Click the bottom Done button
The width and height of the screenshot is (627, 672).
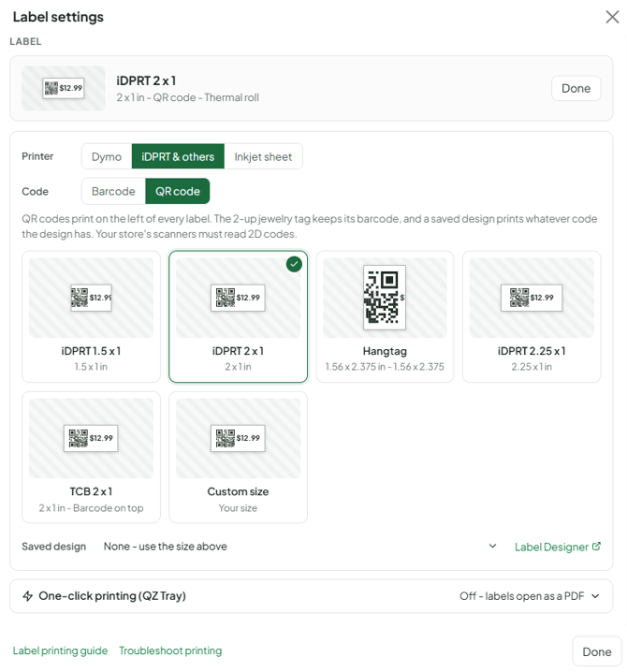point(596,651)
